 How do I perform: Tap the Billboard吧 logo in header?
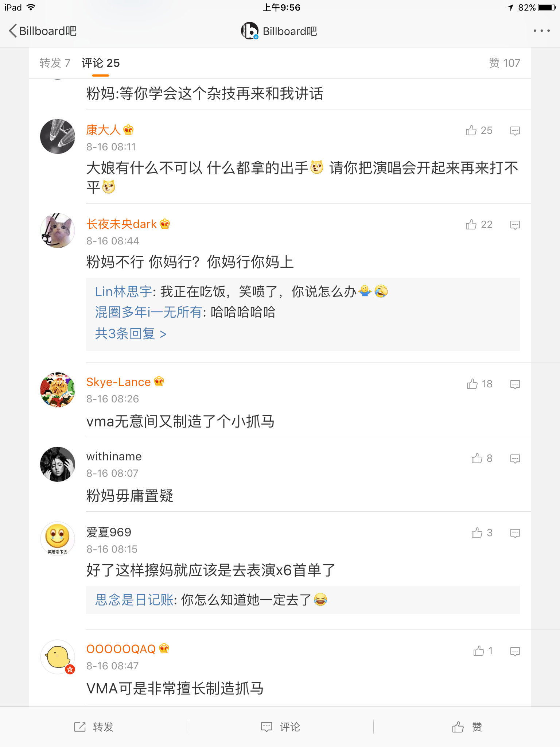(250, 31)
